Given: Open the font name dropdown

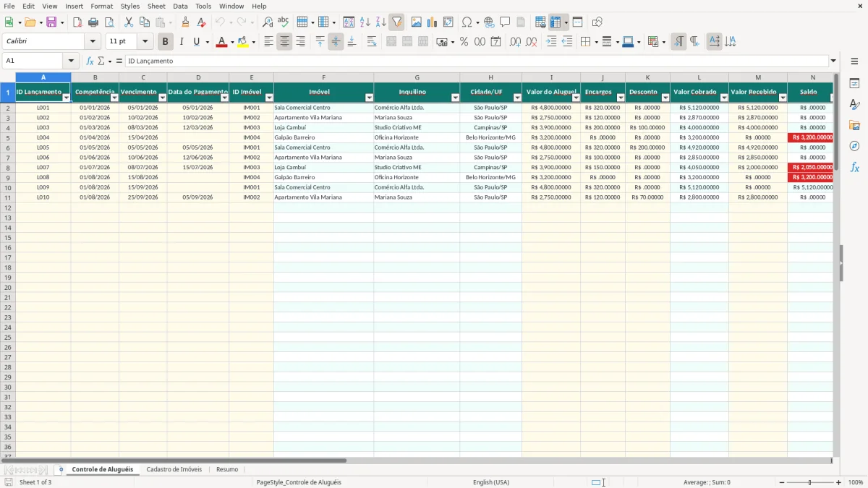Looking at the screenshot, I should tap(93, 42).
